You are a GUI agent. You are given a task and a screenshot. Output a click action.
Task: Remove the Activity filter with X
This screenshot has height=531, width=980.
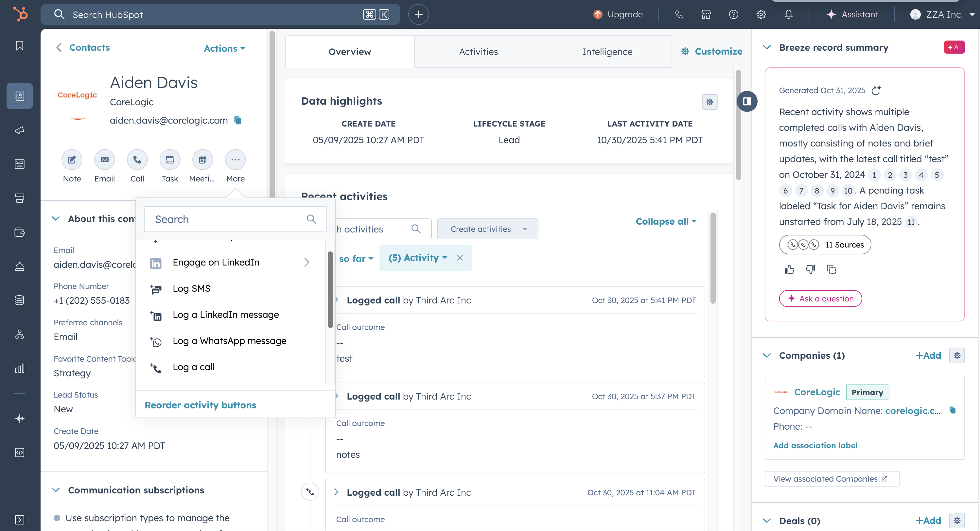point(460,258)
